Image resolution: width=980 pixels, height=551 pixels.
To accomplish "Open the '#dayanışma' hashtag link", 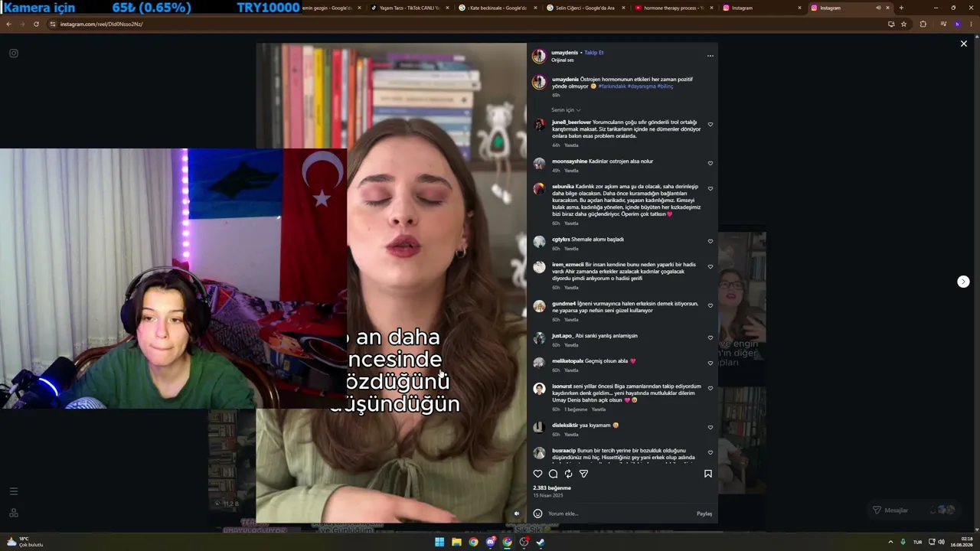I will 642,86.
